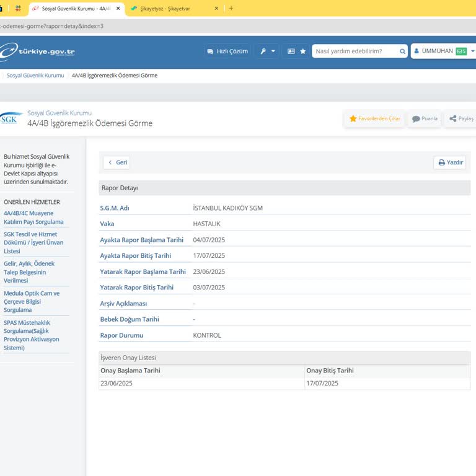Switch to the Şikayetvar browser tab

[174, 9]
